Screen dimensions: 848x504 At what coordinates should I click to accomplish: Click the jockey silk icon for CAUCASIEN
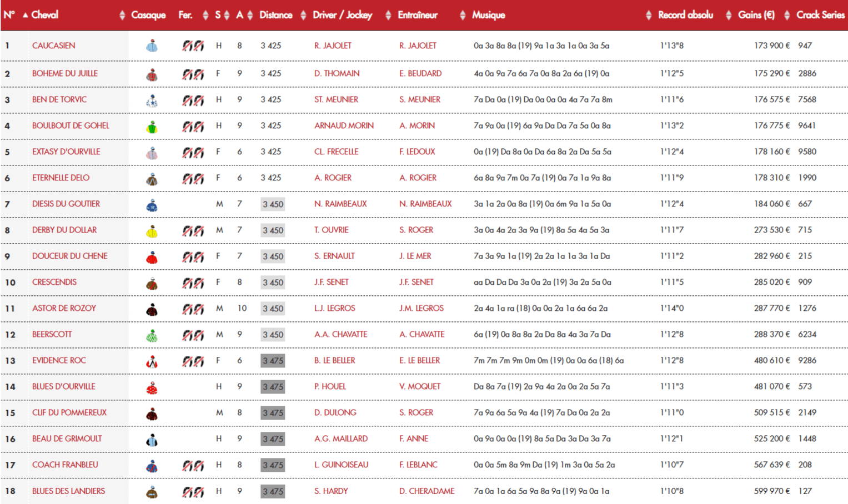tap(152, 46)
